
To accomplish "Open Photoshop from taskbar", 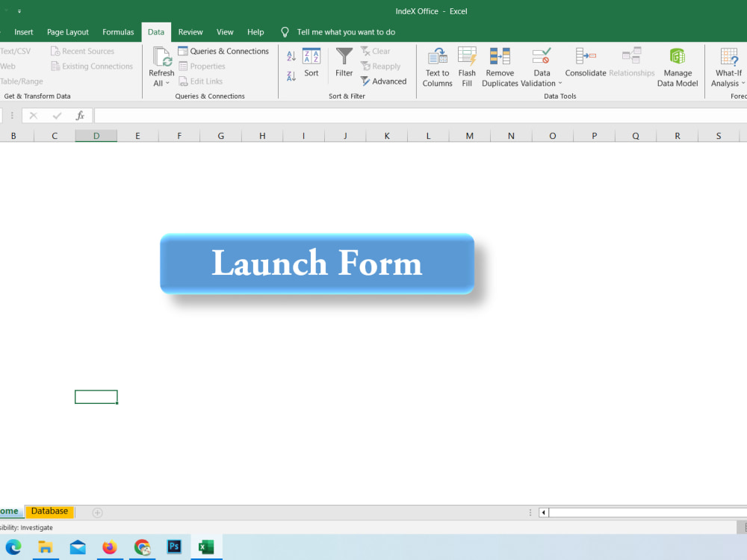I will pyautogui.click(x=174, y=547).
